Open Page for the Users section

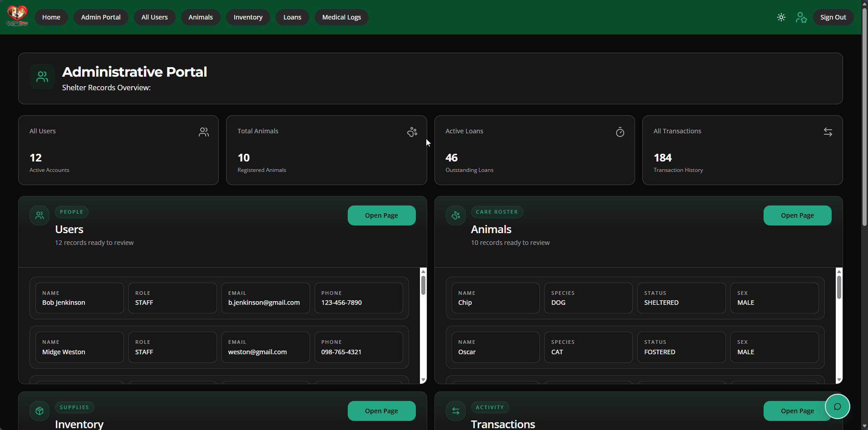pyautogui.click(x=381, y=215)
